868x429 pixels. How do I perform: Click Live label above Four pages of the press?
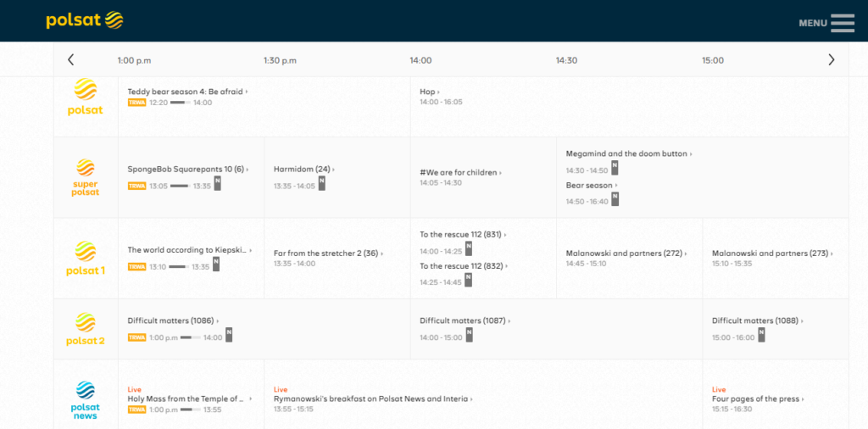tap(719, 390)
